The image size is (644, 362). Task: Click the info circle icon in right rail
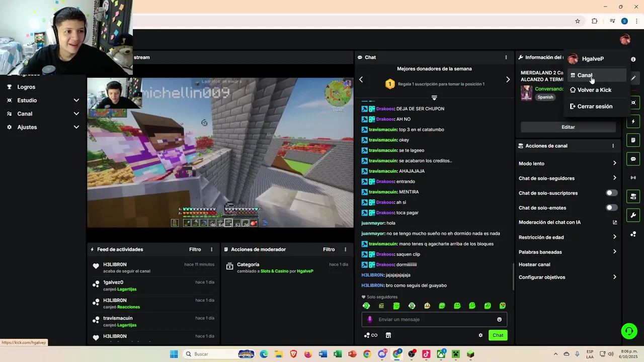[x=633, y=59]
